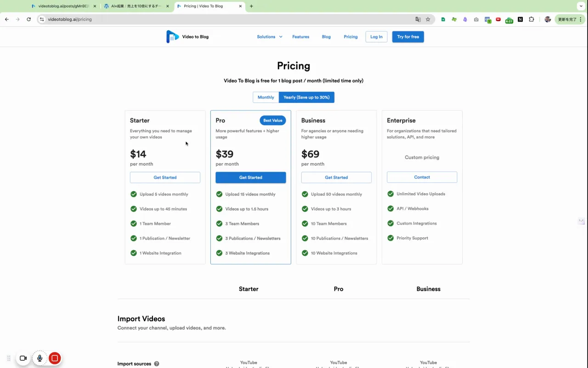Open the Features page
Screen dimensions: 588x368
click(301, 37)
